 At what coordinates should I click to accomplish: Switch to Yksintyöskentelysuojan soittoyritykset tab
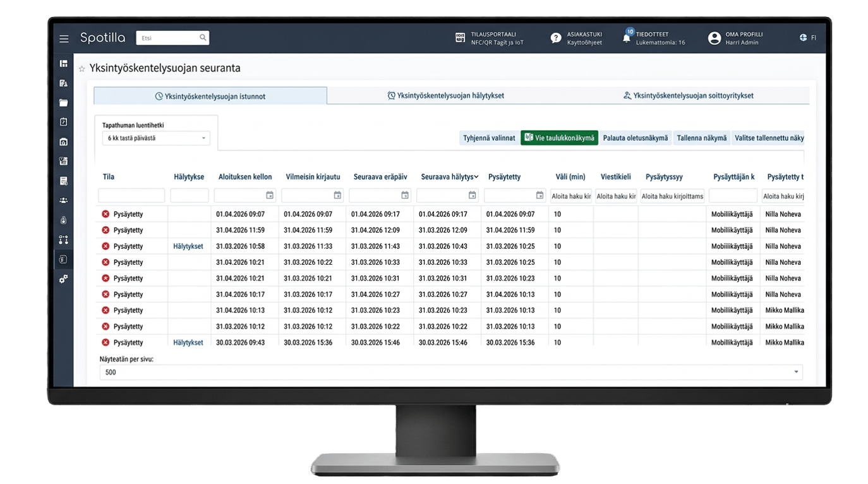tap(687, 96)
